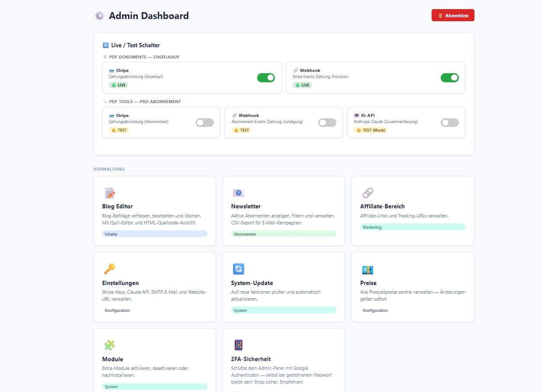Click the Marketing tag on Affiliate card
This screenshot has height=392, width=542.
pyautogui.click(x=413, y=227)
